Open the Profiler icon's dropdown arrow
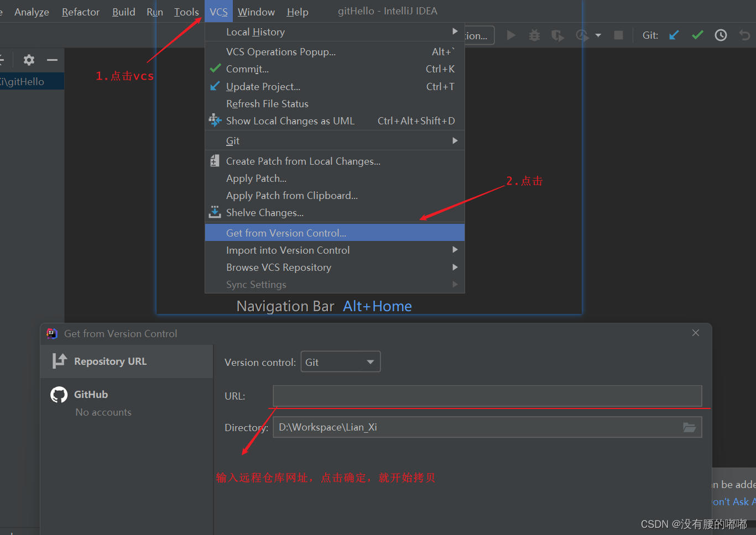 [x=598, y=35]
